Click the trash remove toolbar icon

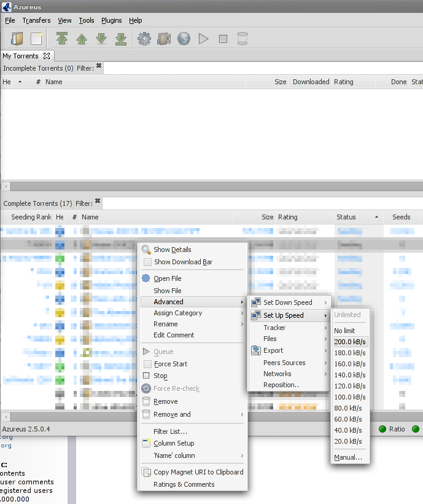point(243,39)
